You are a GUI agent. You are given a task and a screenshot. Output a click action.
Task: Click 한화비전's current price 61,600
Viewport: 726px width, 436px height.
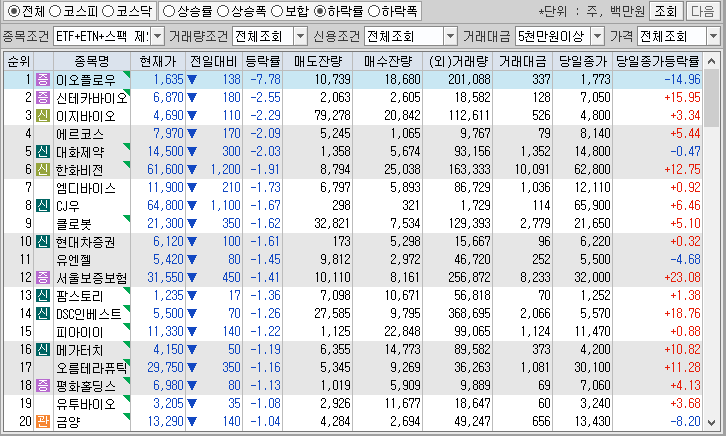click(165, 169)
